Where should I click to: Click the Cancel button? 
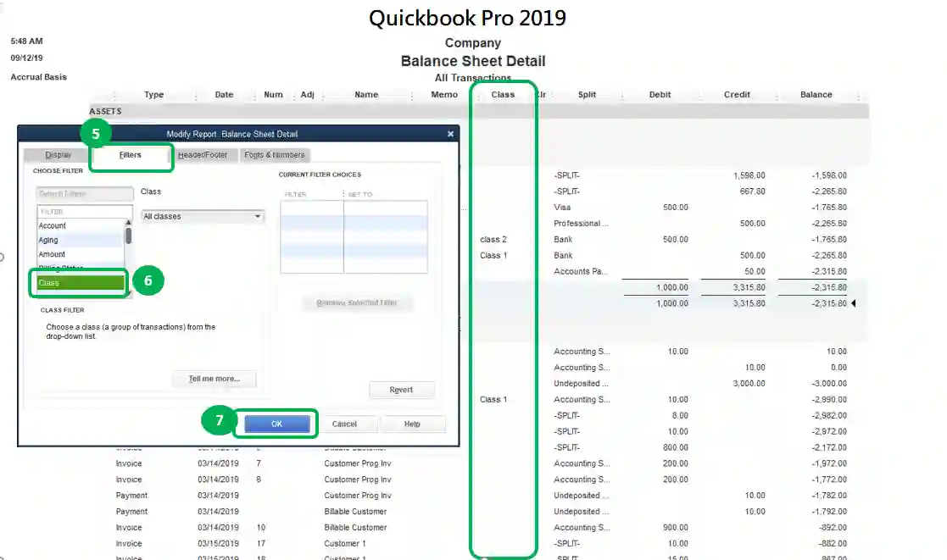coord(344,424)
